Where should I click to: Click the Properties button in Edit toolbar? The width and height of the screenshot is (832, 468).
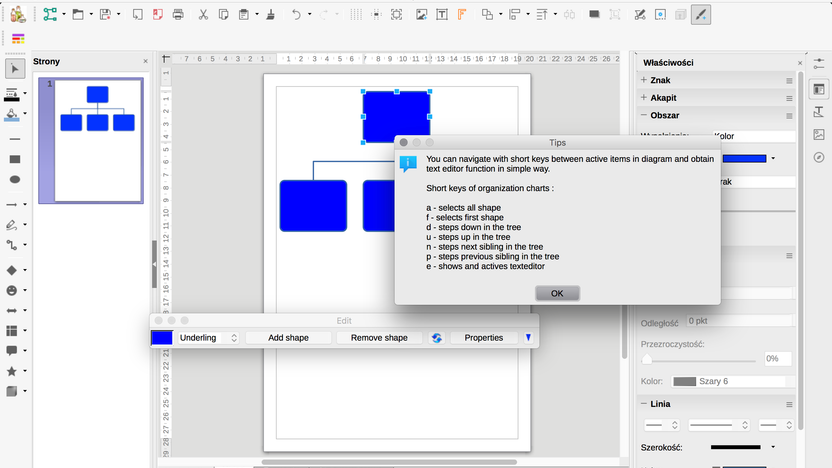pyautogui.click(x=483, y=337)
